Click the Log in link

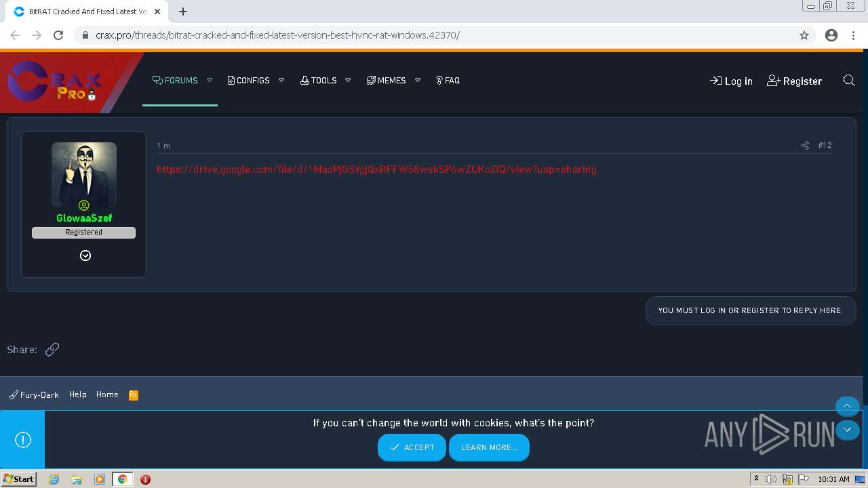(731, 81)
